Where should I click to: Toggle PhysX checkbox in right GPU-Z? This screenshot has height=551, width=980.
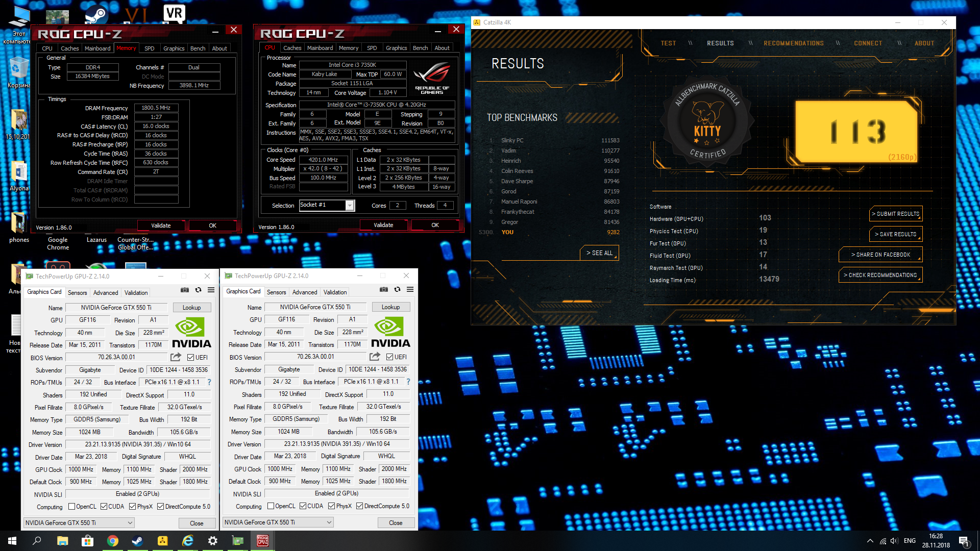332,506
